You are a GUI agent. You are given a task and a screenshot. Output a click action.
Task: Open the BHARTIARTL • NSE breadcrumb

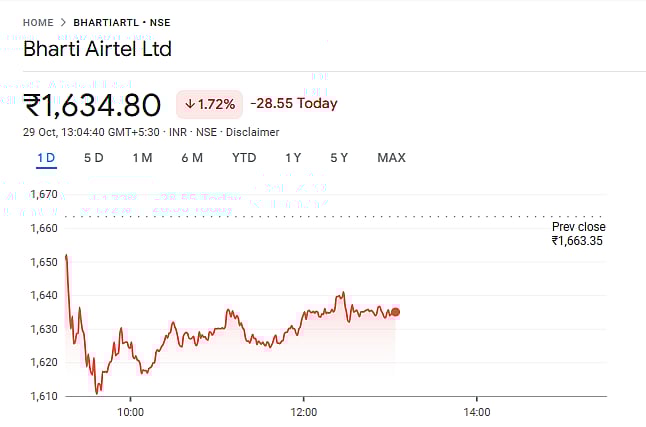[x=121, y=21]
